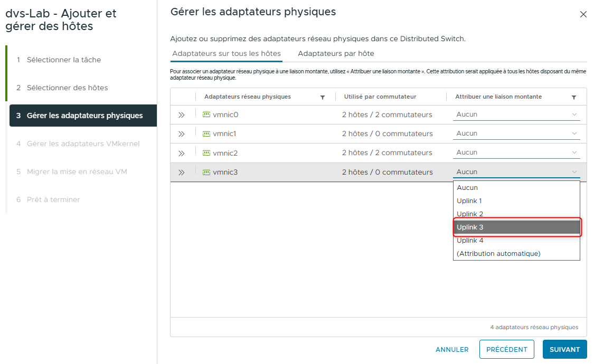Go back to step 'Sélectionner des hôtes'

66,88
